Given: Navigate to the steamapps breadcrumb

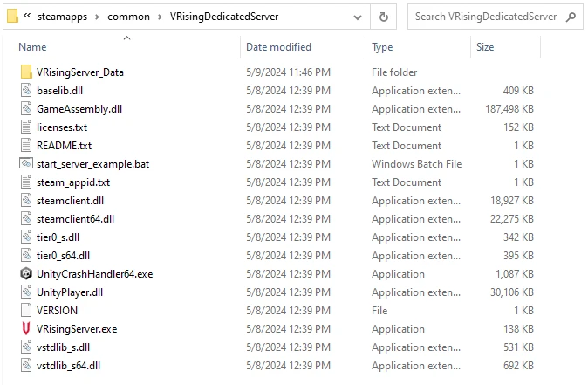Looking at the screenshot, I should [67, 17].
